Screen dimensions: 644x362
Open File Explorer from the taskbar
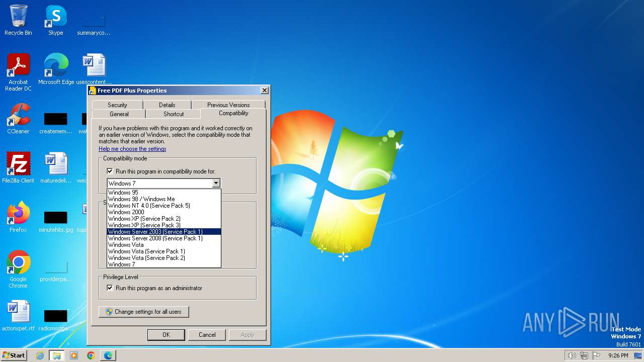(x=57, y=355)
